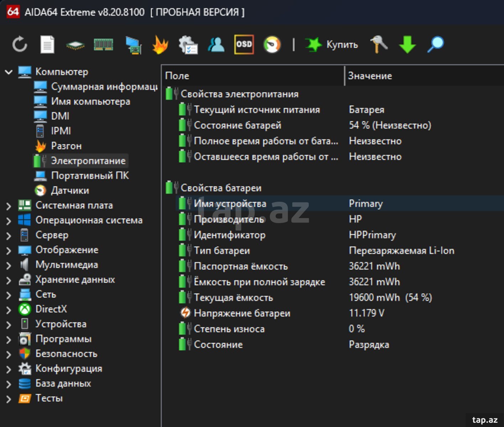The image size is (504, 427).
Task: Click the Значение column header
Action: (x=424, y=76)
